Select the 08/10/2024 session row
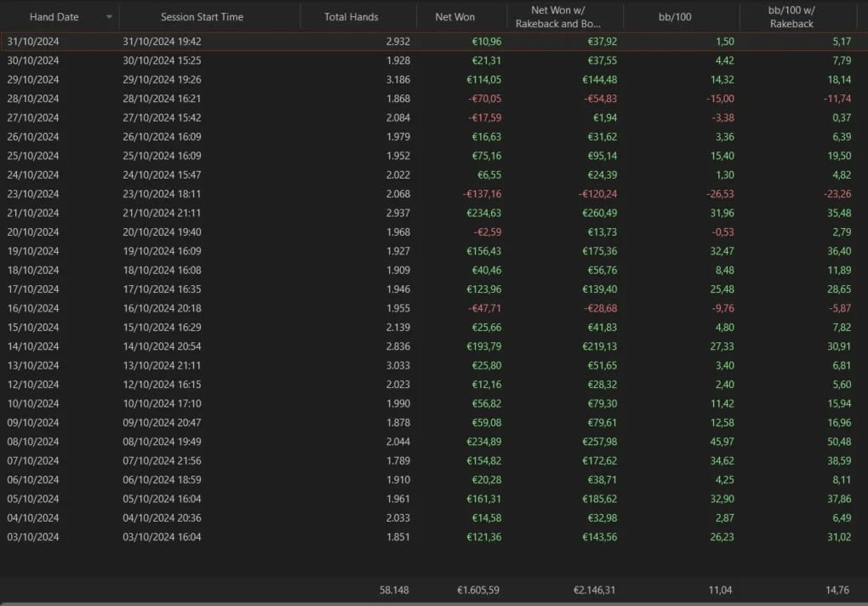Image resolution: width=868 pixels, height=606 pixels. [340, 441]
